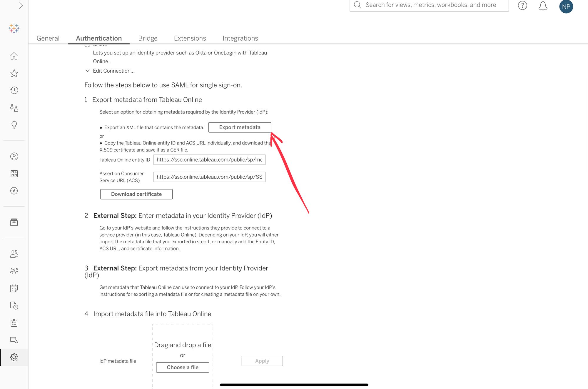Image resolution: width=588 pixels, height=389 pixels.
Task: Open External Assets box icon
Action: 14,222
